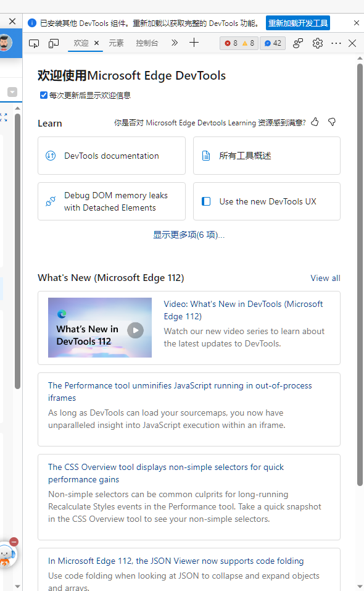Screen dimensions: 364x591
Task: Click the blue 42 issues counter
Action: point(273,43)
